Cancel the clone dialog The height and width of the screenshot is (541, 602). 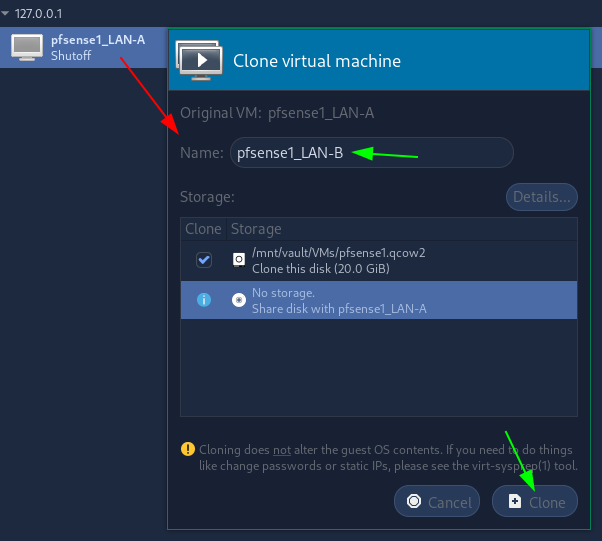437,501
